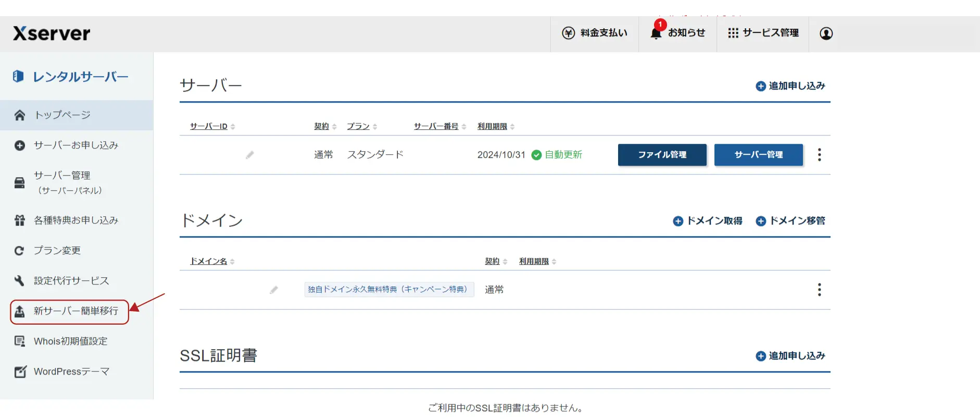Click the wrench icon in sidebar

click(19, 281)
